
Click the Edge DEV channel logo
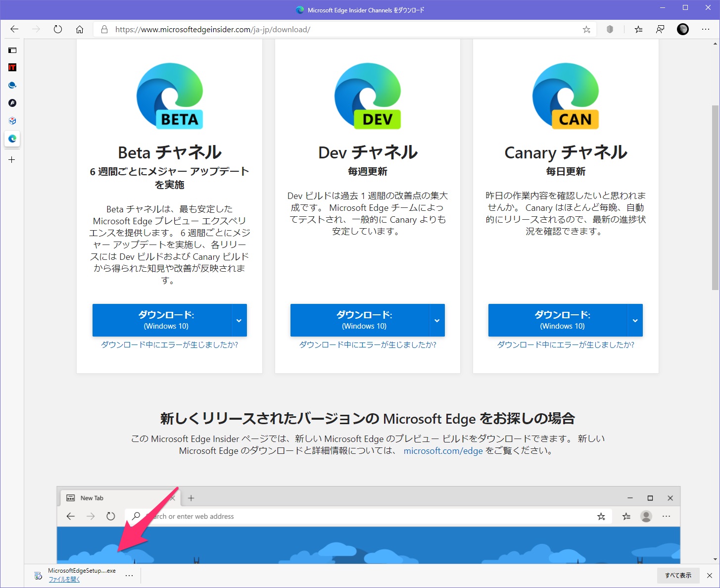tap(368, 96)
